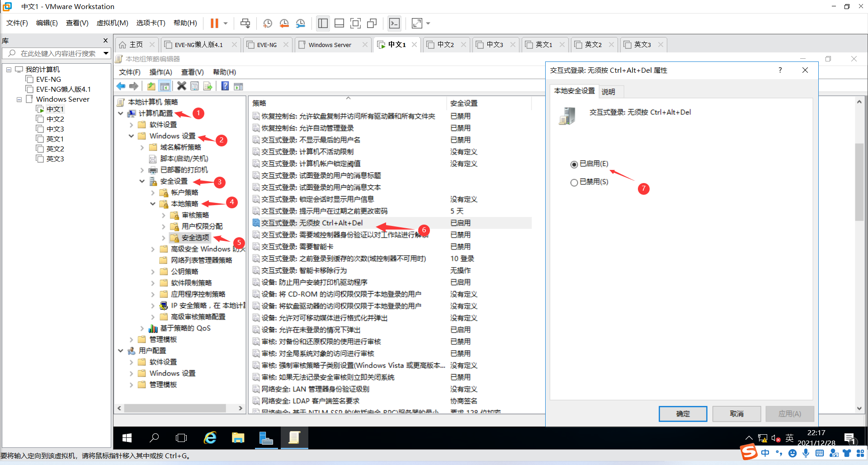Image resolution: width=868 pixels, height=465 pixels.
Task: Send Ctrl+Alt+Del to the guest
Action: [x=245, y=23]
